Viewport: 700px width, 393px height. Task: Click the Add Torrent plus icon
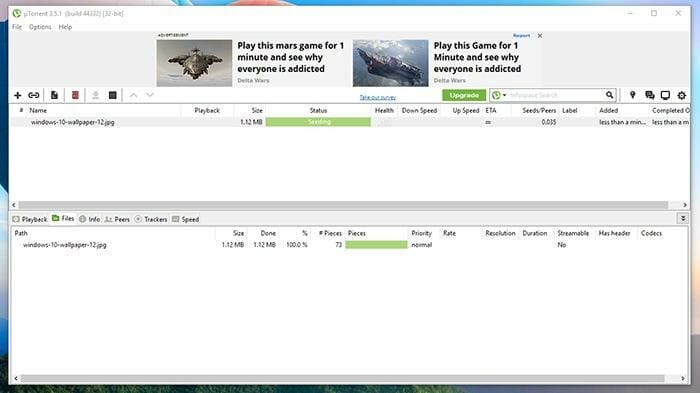17,95
